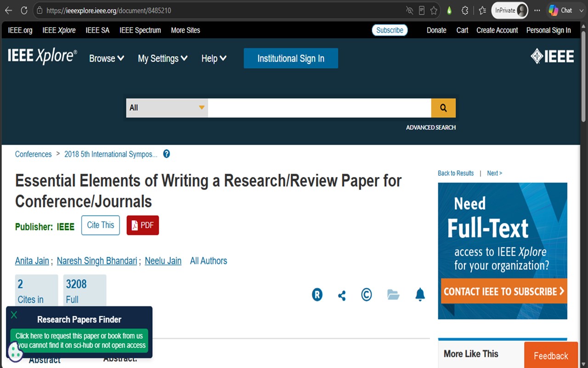Image resolution: width=588 pixels, height=368 pixels.
Task: Open IEEE Xplore in the top bar
Action: click(x=59, y=30)
